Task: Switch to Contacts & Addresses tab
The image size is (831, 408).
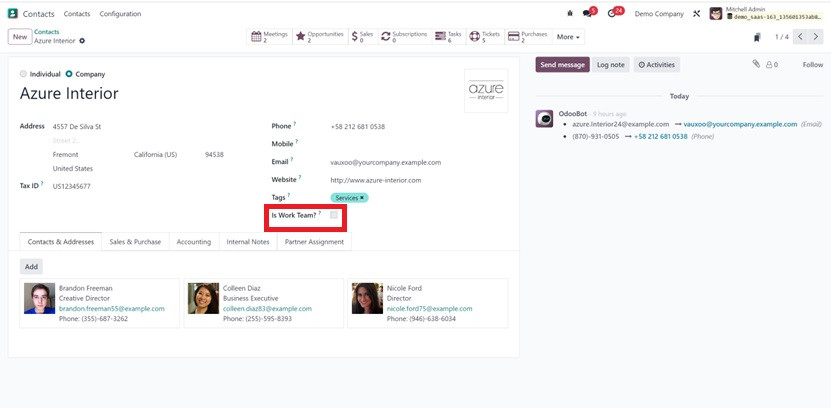Action: click(61, 242)
